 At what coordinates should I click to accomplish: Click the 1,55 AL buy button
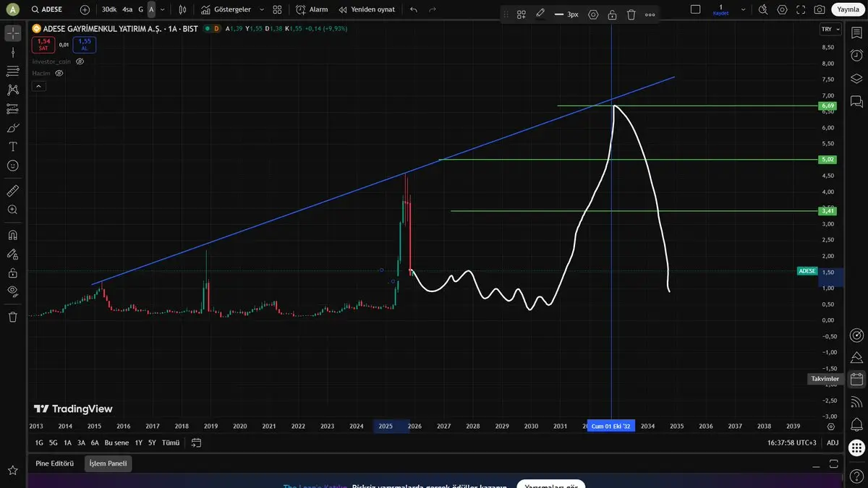tap(84, 44)
